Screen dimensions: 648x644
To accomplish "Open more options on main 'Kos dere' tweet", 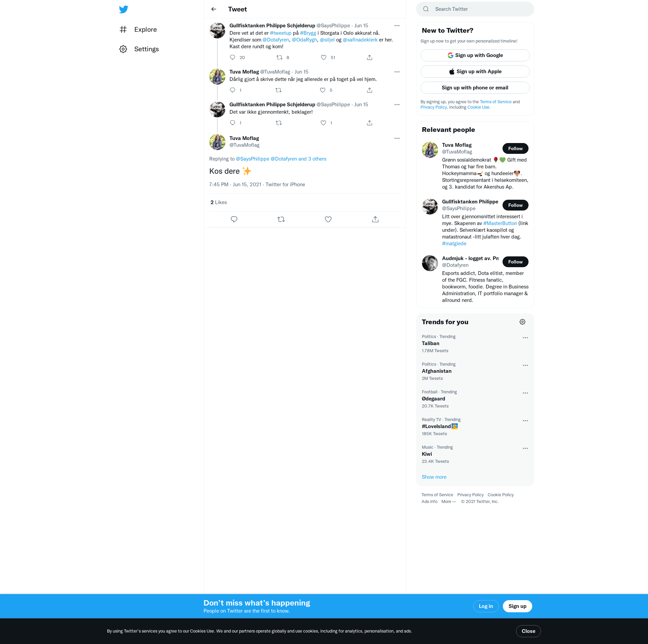I will (397, 138).
